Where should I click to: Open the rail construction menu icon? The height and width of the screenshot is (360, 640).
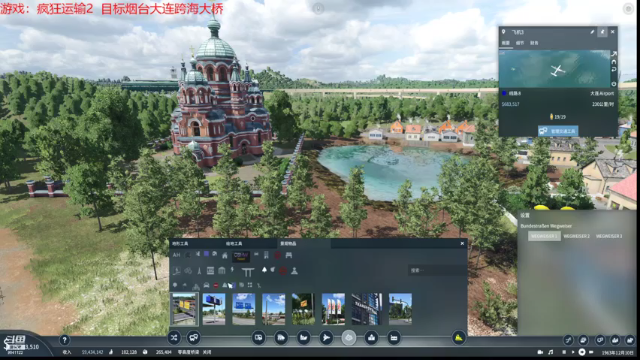click(281, 338)
